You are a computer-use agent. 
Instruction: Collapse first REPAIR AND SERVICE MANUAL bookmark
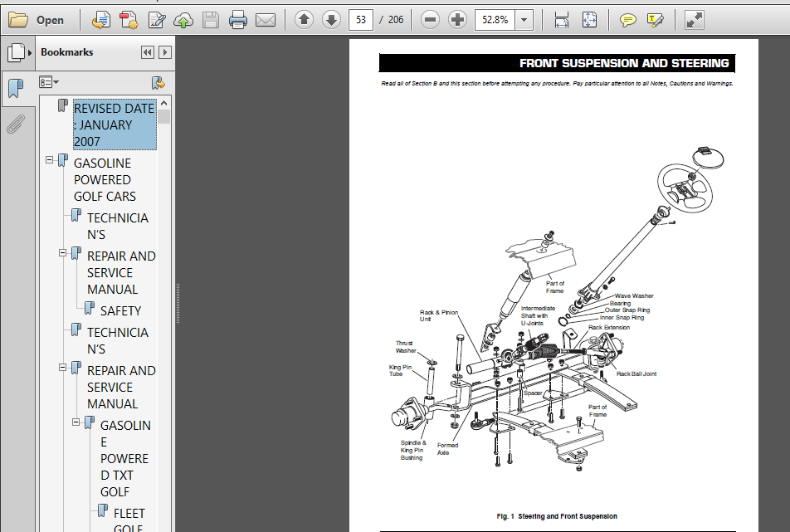click(x=62, y=252)
